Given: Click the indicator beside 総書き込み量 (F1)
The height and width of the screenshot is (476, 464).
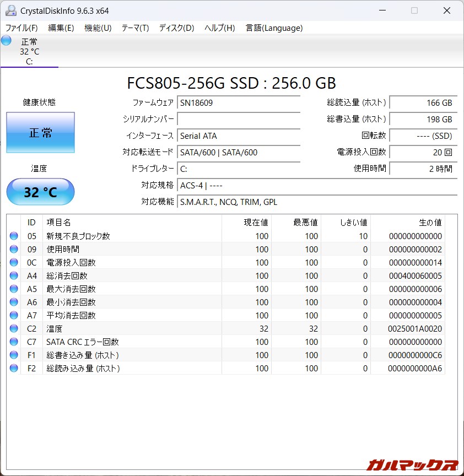Looking at the screenshot, I should click(x=13, y=355).
